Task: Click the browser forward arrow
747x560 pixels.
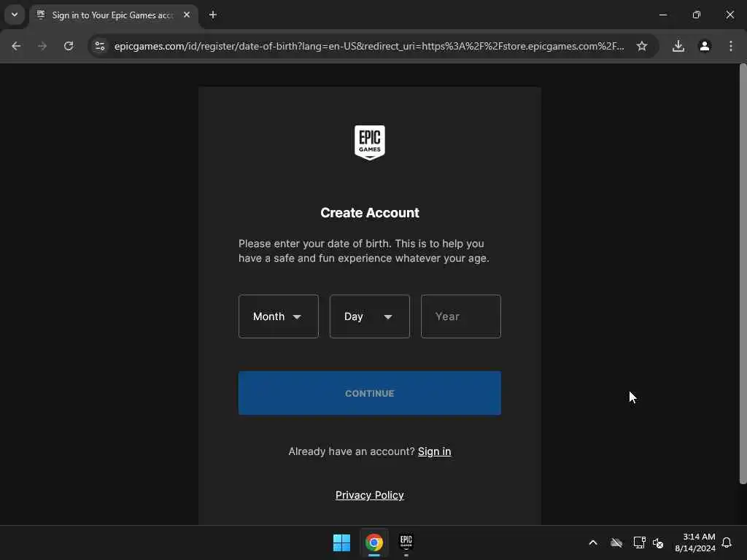Action: click(x=42, y=46)
